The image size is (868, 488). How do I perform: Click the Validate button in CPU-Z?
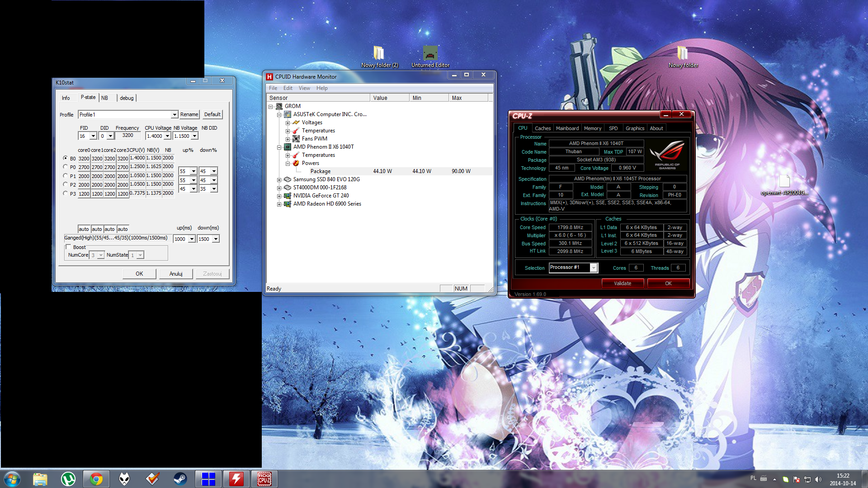point(623,283)
